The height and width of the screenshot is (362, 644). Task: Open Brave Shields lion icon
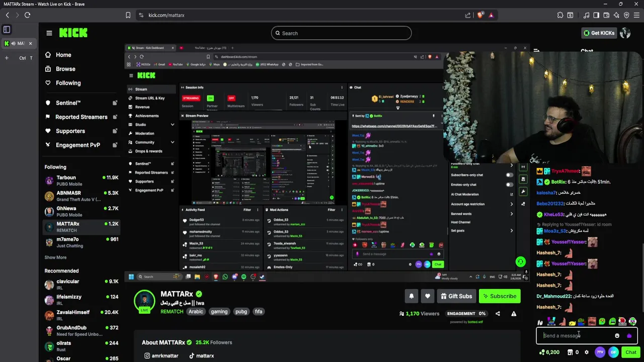point(480,15)
